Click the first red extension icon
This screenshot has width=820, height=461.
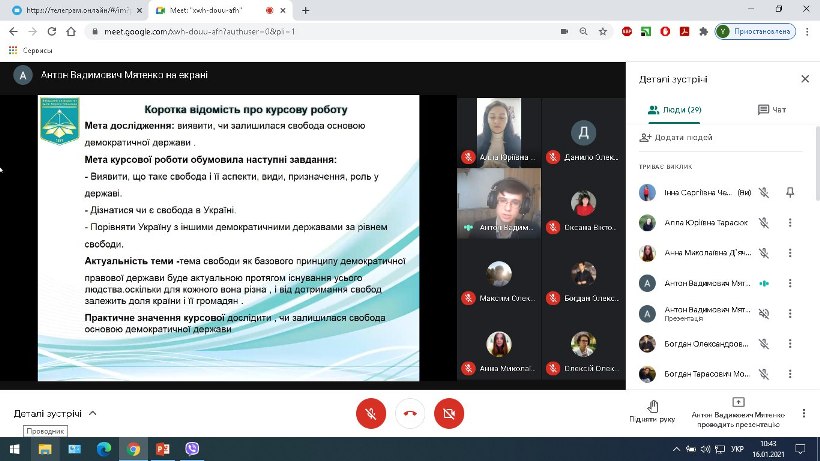pos(627,31)
